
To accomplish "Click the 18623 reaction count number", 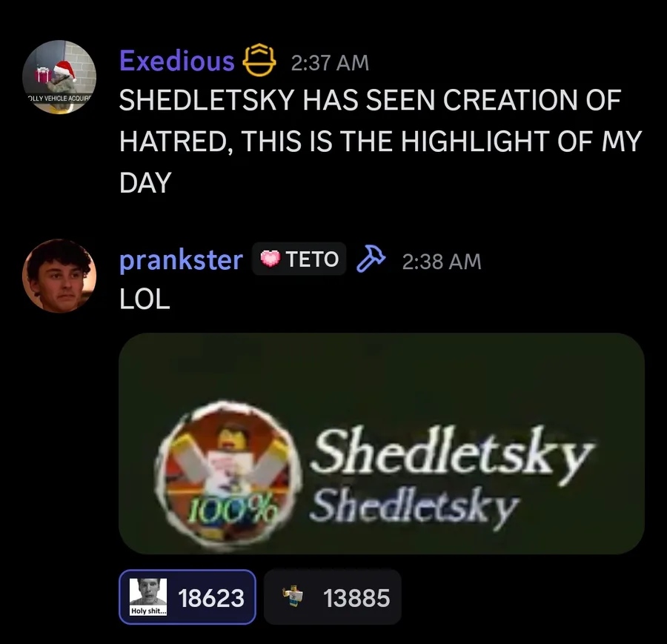I will 211,597.
